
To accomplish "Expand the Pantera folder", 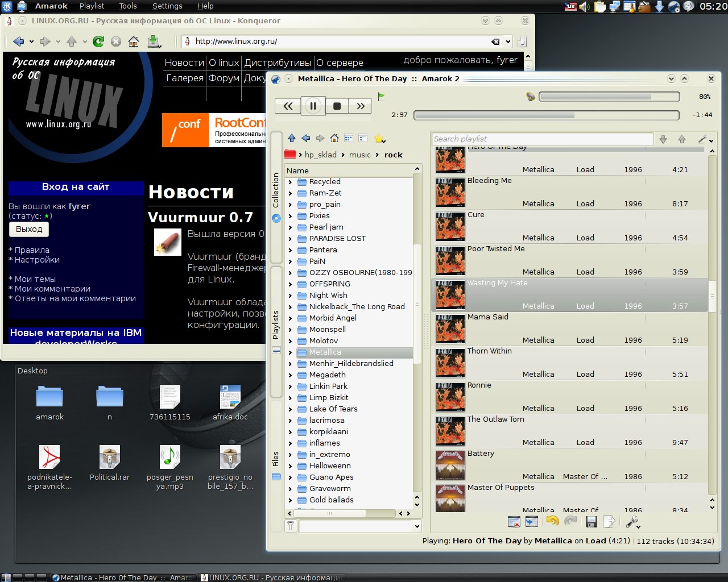I will pyautogui.click(x=290, y=250).
